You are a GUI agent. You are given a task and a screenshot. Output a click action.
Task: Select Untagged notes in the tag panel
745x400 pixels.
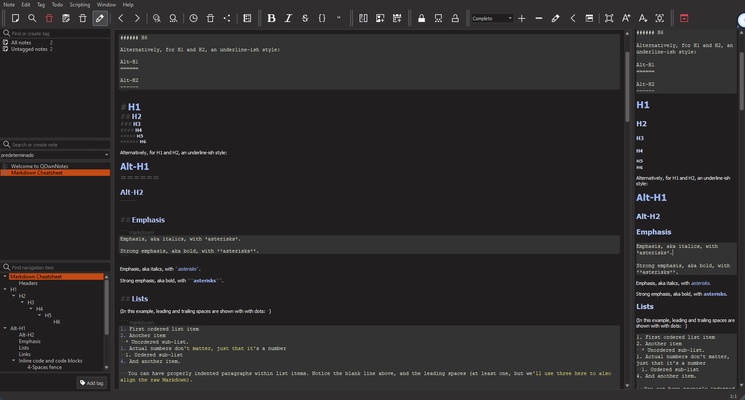click(x=29, y=49)
